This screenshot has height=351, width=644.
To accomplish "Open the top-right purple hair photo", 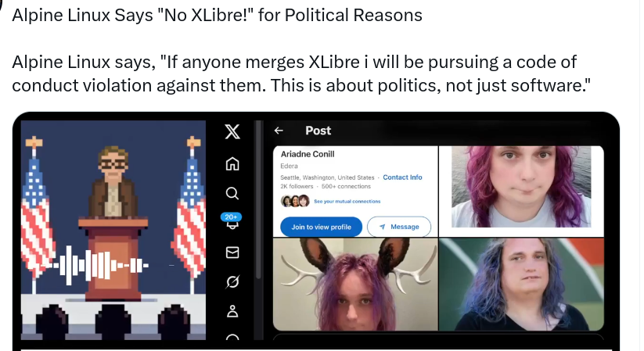I will [x=521, y=186].
